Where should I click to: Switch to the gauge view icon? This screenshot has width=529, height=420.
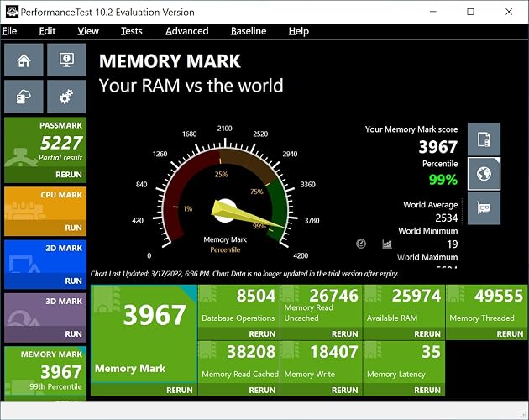pyautogui.click(x=361, y=244)
